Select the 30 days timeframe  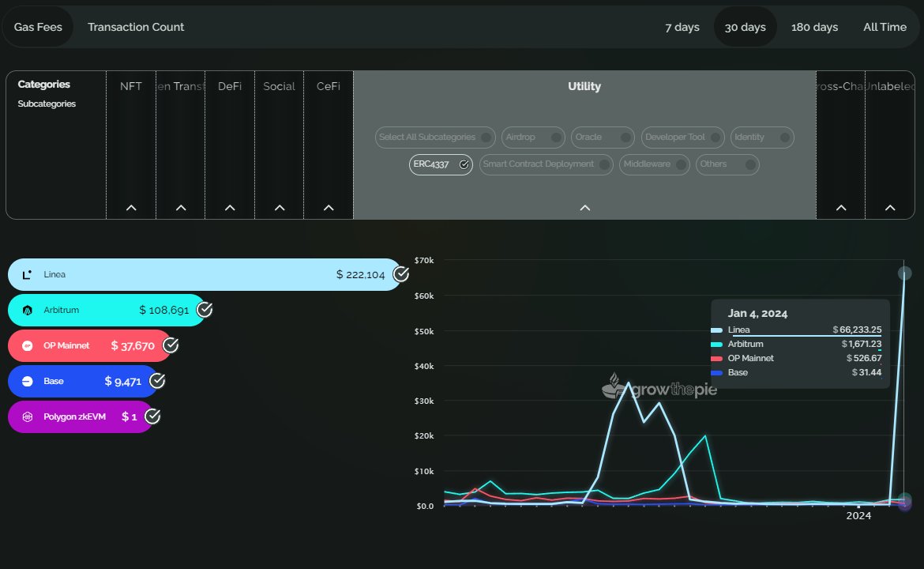[745, 27]
